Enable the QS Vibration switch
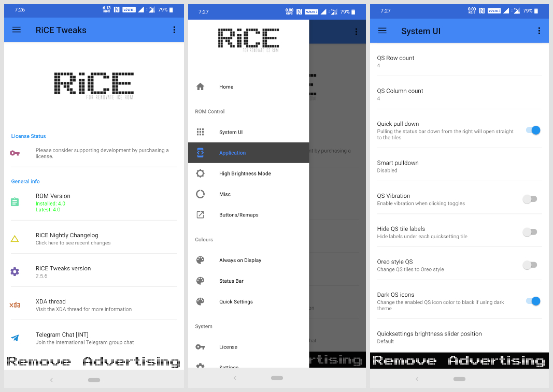The height and width of the screenshot is (392, 553). tap(530, 199)
